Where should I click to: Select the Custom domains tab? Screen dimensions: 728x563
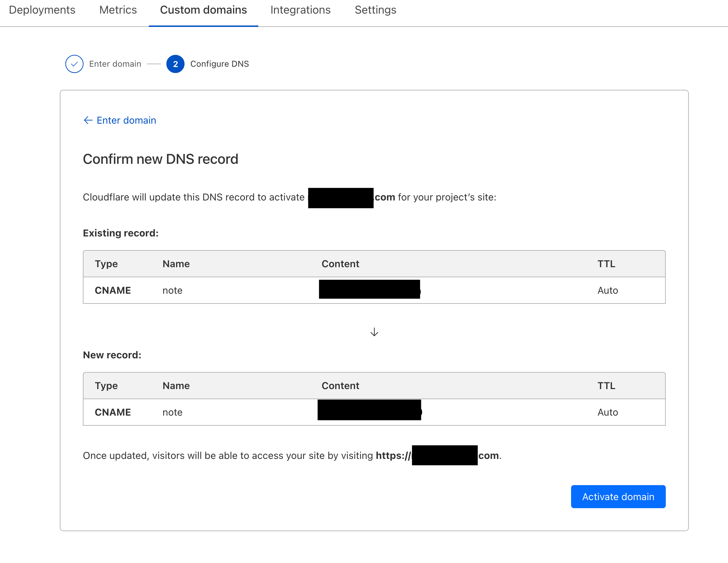[203, 10]
